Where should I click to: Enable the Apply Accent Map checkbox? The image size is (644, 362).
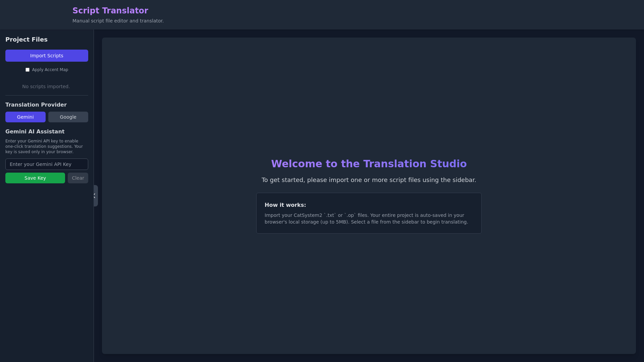(x=28, y=70)
